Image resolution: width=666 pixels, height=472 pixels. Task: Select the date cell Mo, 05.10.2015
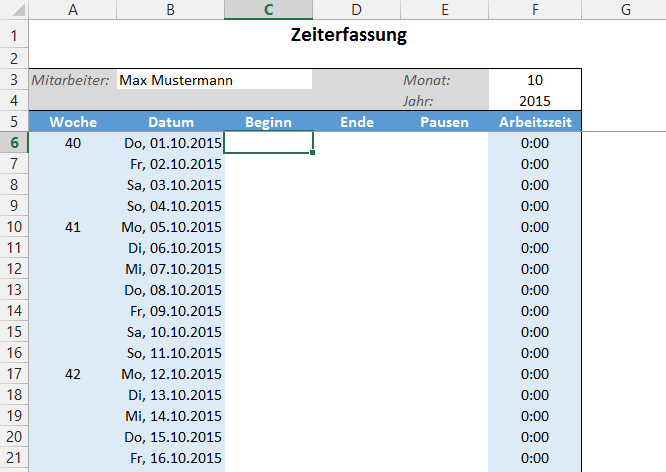click(171, 227)
